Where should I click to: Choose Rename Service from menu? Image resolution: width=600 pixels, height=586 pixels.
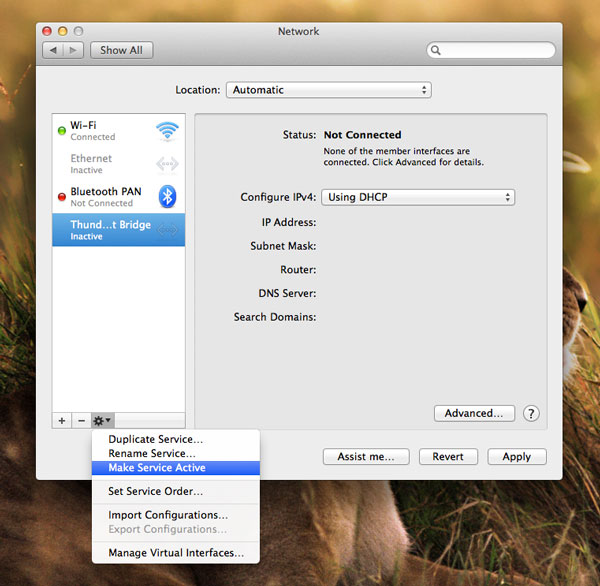click(176, 453)
